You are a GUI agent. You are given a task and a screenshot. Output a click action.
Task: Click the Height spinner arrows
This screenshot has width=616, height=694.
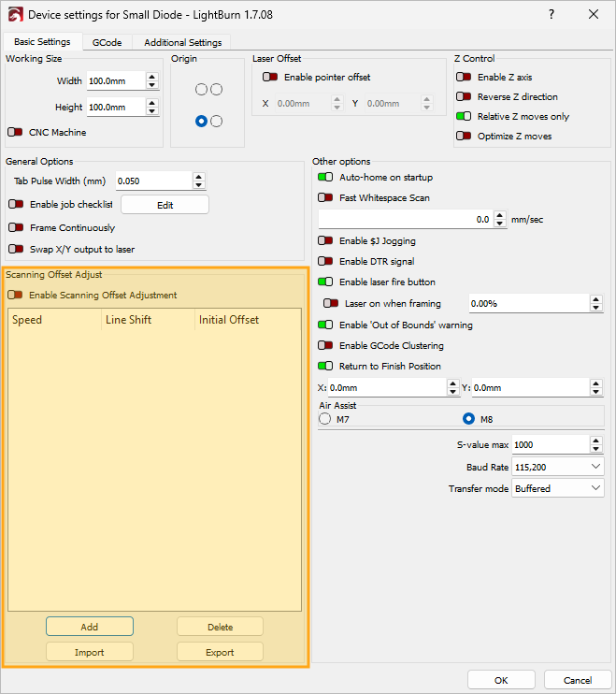point(152,107)
